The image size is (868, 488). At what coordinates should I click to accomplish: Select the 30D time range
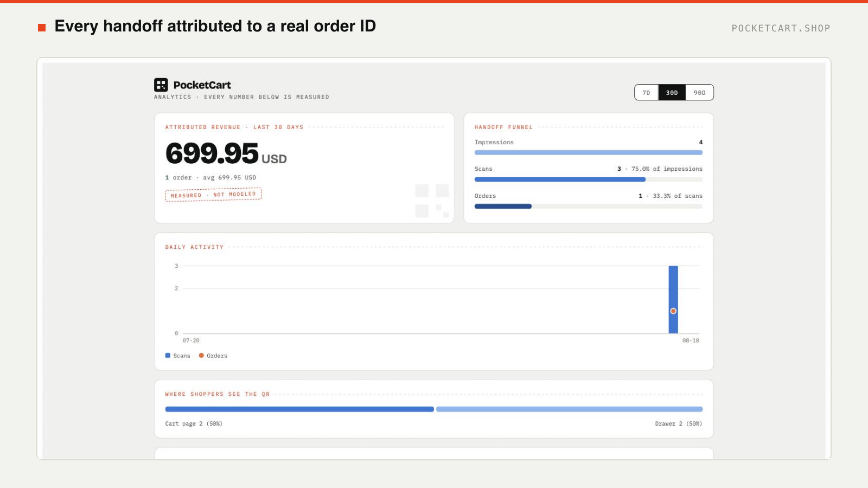[672, 93]
